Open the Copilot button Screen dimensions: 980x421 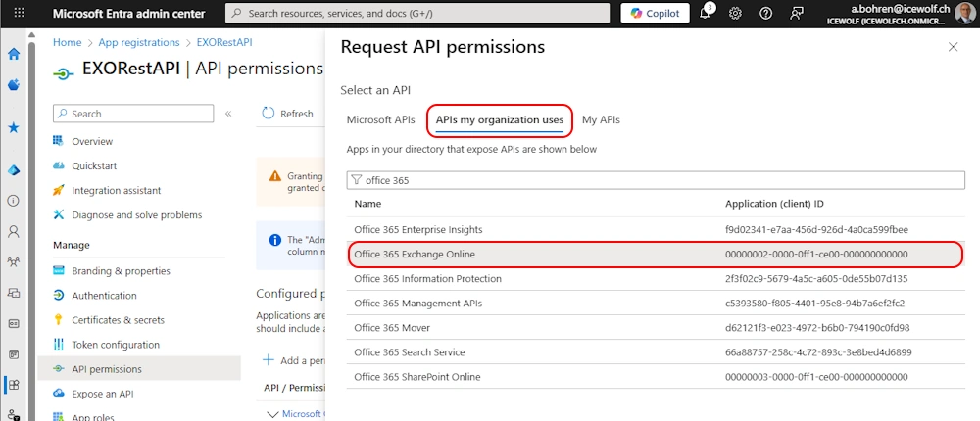tap(655, 13)
